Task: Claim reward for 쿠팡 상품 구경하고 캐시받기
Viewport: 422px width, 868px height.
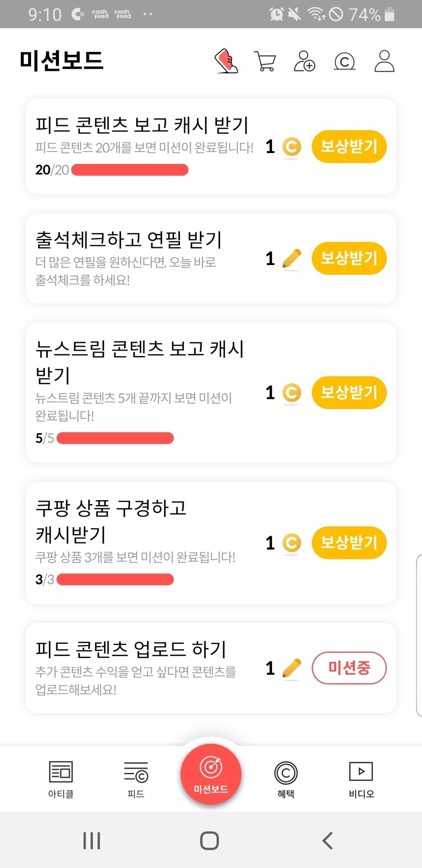Action: point(349,542)
